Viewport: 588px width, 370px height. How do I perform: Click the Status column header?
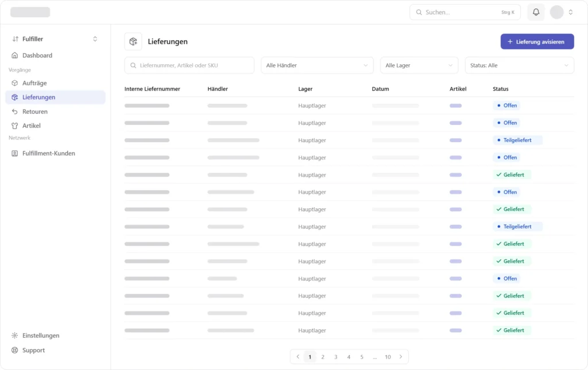(x=500, y=89)
